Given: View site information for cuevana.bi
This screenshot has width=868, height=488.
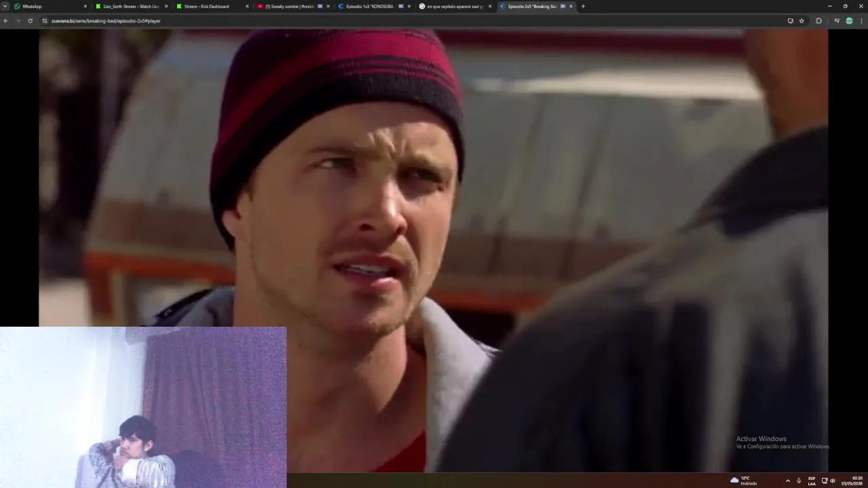Looking at the screenshot, I should [45, 21].
